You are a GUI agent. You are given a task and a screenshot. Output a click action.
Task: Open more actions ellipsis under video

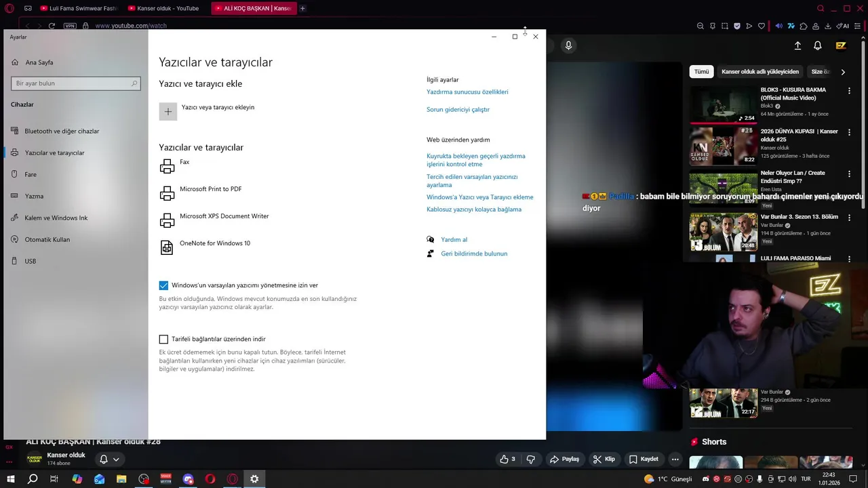point(675,459)
